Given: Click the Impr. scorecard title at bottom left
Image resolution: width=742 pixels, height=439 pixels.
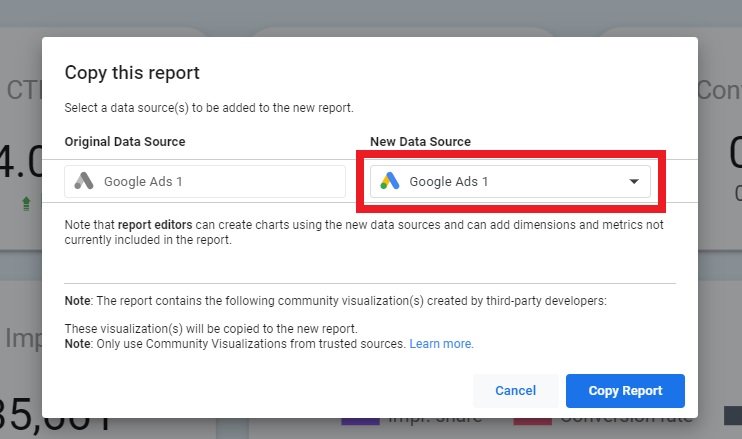Looking at the screenshot, I should coord(20,337).
